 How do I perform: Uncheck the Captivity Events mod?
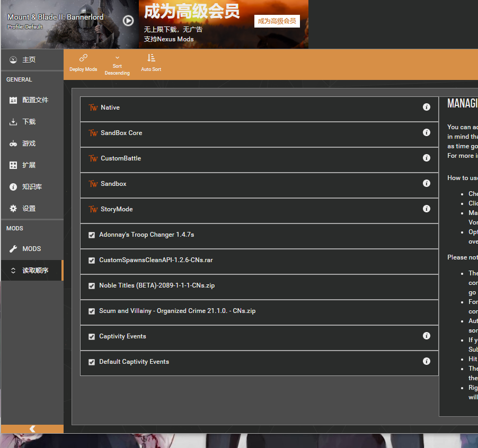point(92,337)
